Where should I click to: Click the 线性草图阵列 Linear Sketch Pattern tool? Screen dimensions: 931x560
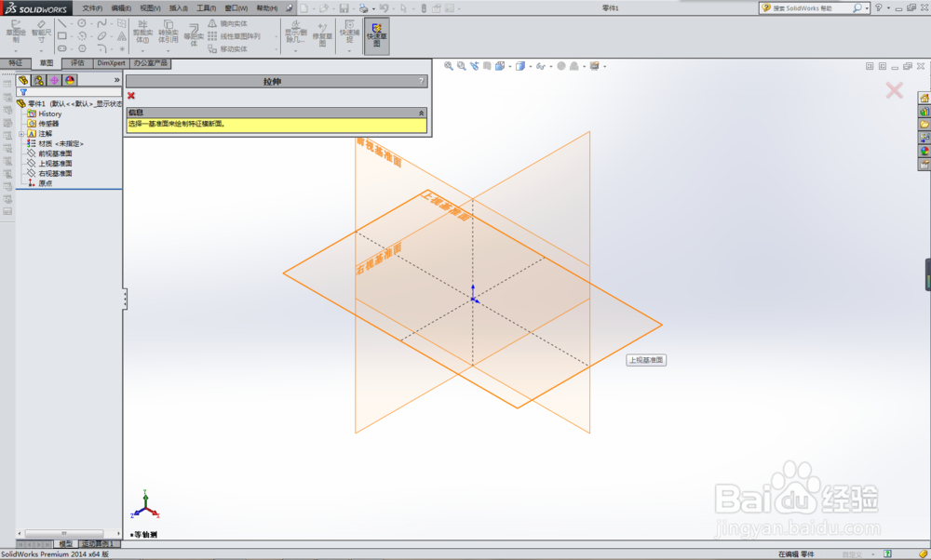click(x=234, y=36)
